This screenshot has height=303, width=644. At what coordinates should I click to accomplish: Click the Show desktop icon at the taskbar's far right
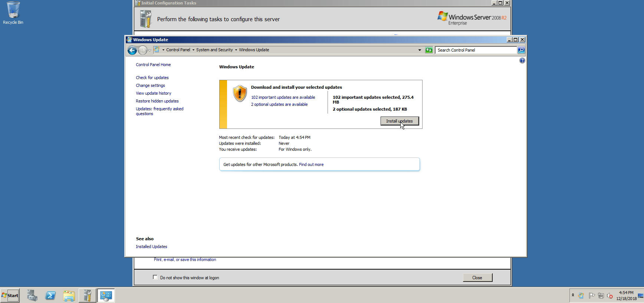point(641,296)
